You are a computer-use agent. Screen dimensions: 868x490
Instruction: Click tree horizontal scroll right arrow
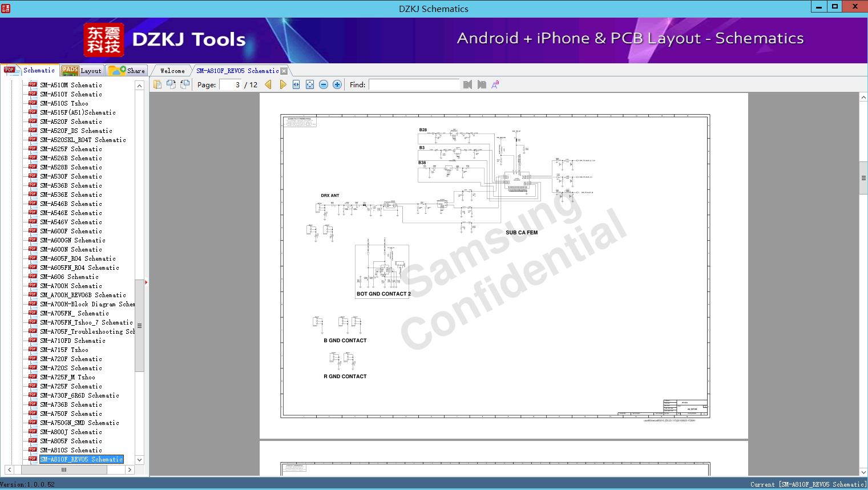click(130, 469)
